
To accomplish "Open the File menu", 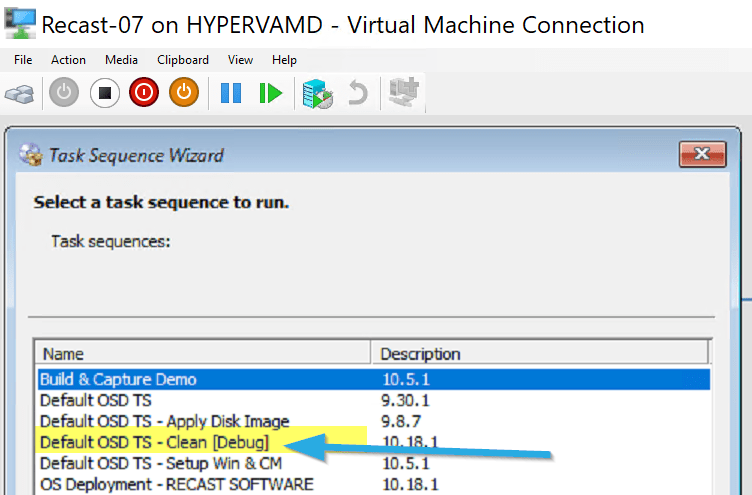I will pyautogui.click(x=23, y=60).
